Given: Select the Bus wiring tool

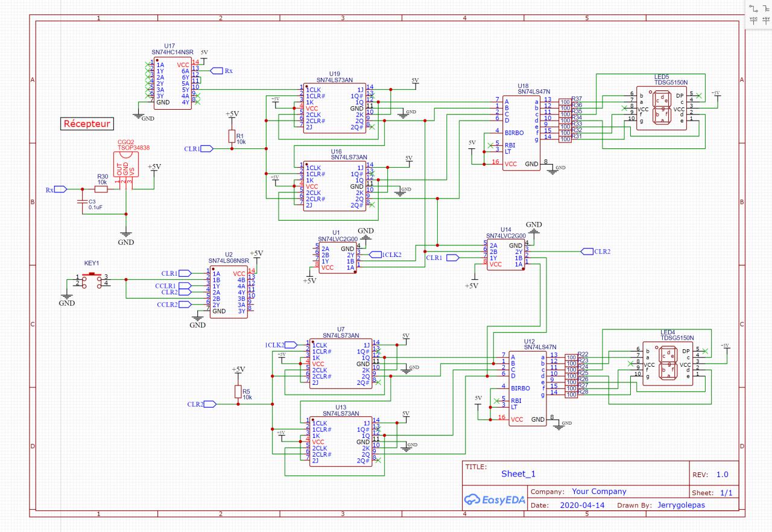Looking at the screenshot, I should coord(765,7).
